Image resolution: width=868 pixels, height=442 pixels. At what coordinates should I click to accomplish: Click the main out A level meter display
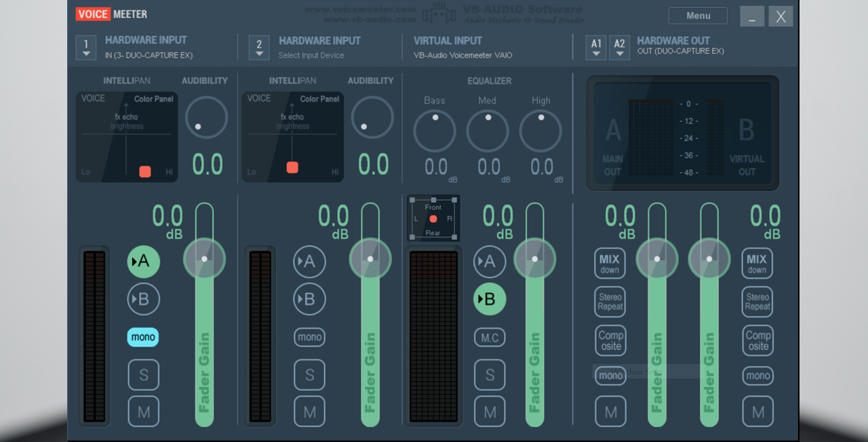[x=651, y=137]
